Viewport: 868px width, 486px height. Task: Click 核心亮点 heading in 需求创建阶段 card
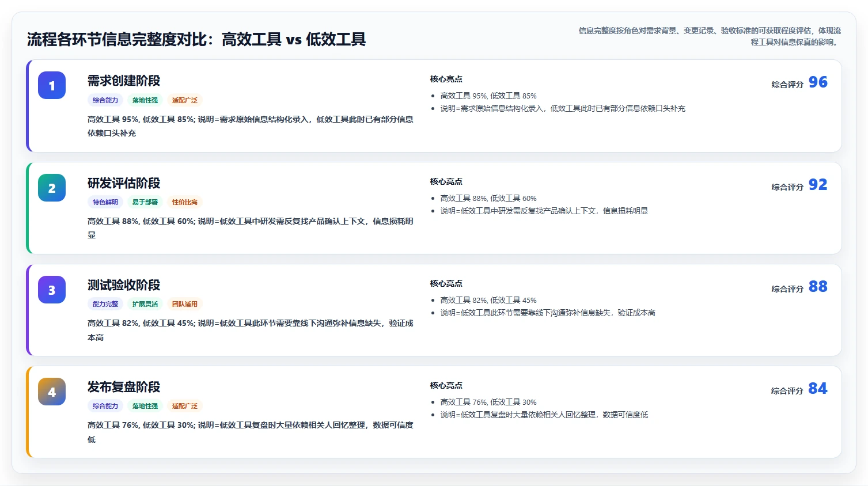[x=446, y=79]
